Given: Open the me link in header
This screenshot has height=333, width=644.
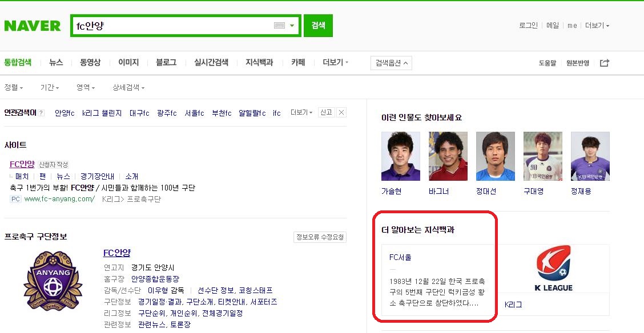Looking at the screenshot, I should (x=572, y=26).
